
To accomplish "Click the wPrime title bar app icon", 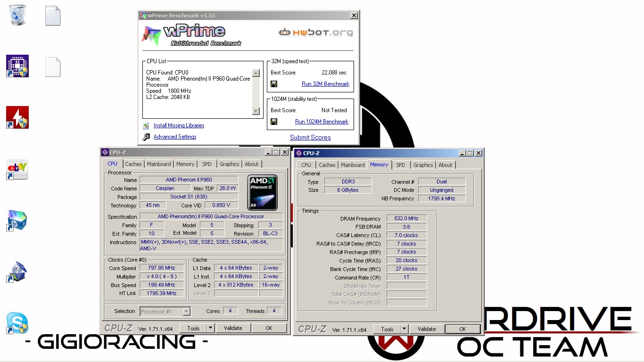I will point(143,16).
